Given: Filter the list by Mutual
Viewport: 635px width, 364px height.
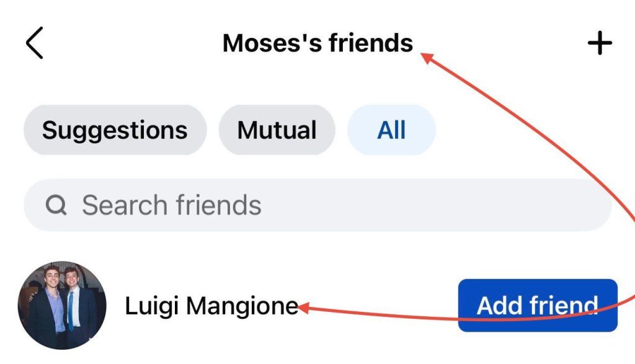Looking at the screenshot, I should click(x=277, y=130).
